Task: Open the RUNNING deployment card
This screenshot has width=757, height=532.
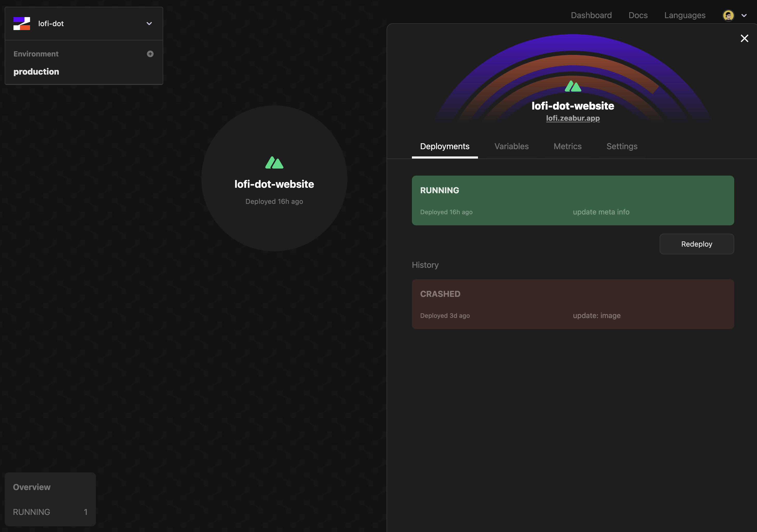Action: pos(572,200)
